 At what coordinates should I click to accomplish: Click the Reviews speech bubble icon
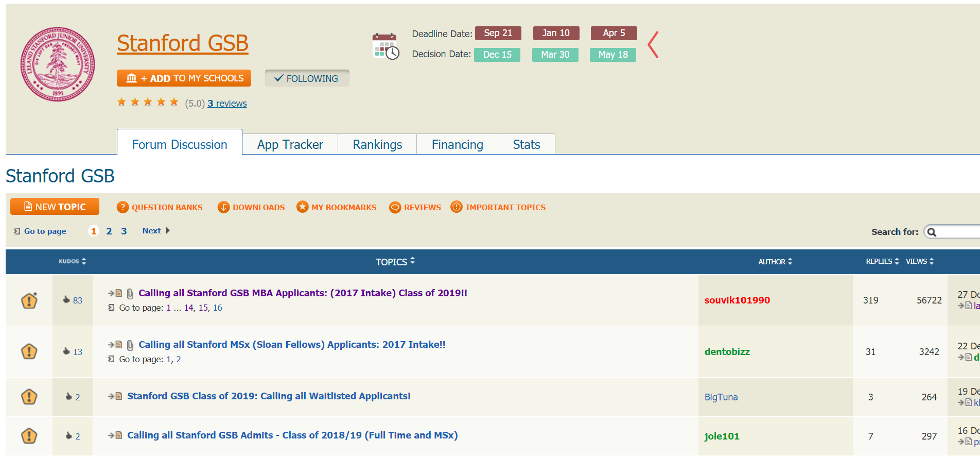(x=395, y=207)
